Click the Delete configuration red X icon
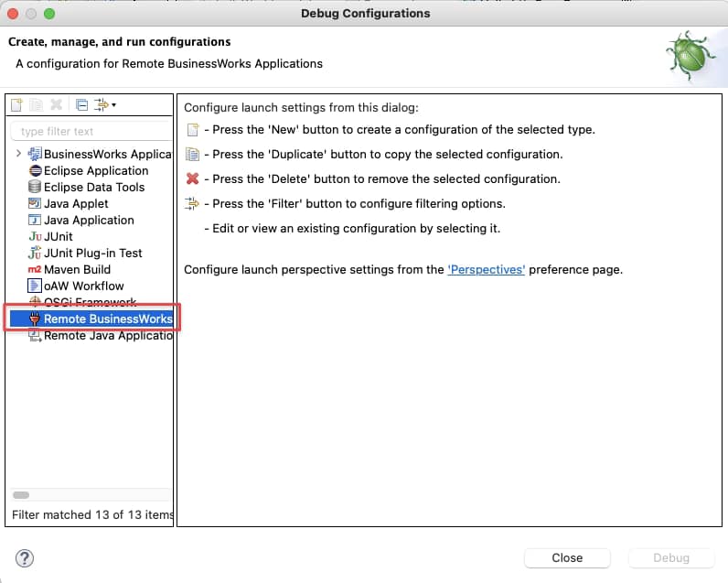Image resolution: width=728 pixels, height=583 pixels. coord(57,105)
